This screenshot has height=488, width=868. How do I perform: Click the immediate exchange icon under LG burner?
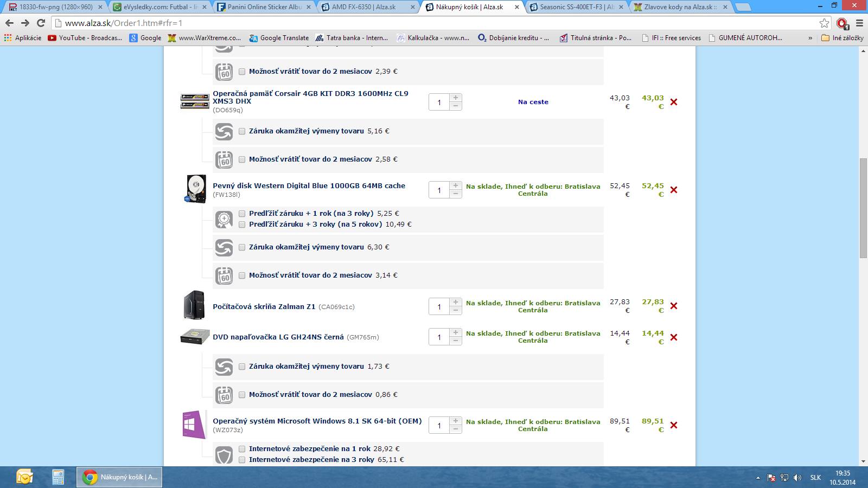(x=224, y=367)
